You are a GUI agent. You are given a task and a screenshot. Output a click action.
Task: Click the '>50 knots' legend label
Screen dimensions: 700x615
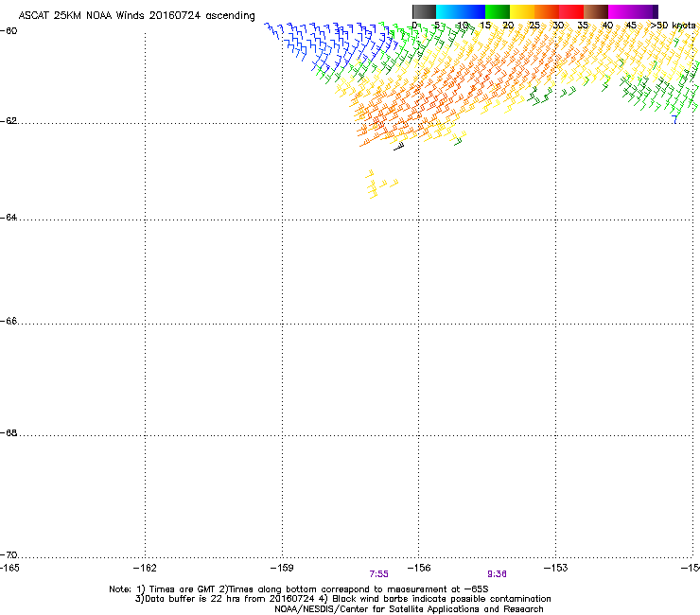(674, 26)
